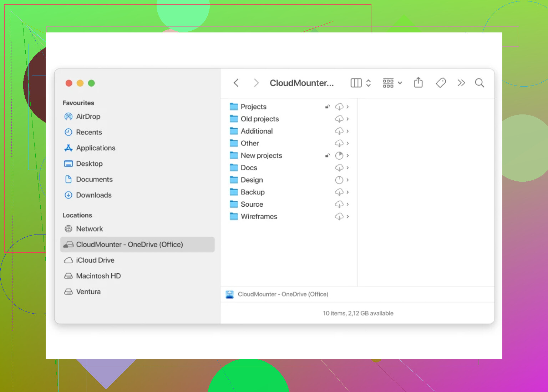Go forward with the right chevron button
Screen dimensions: 548x392
click(x=256, y=83)
